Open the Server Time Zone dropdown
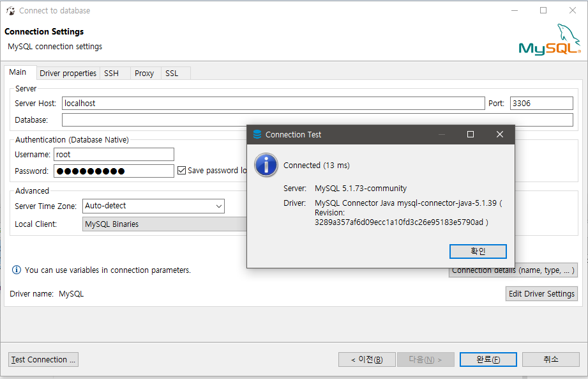This screenshot has height=379, width=588. pos(153,206)
